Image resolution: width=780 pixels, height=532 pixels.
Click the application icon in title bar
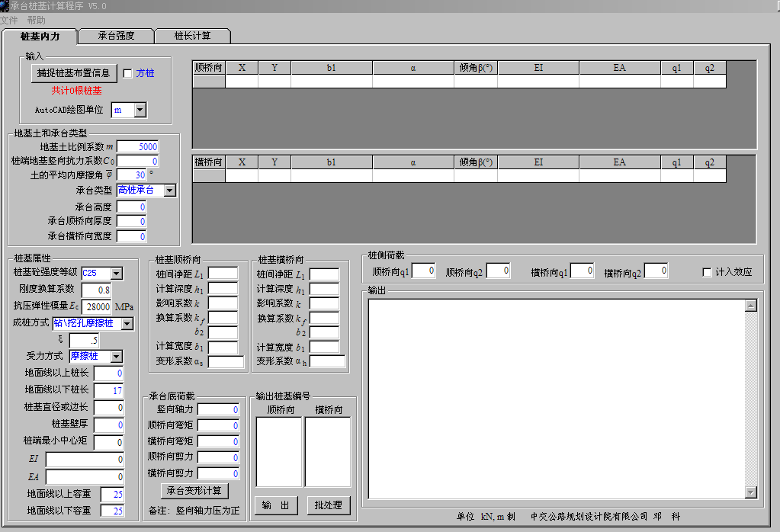[x=5, y=6]
